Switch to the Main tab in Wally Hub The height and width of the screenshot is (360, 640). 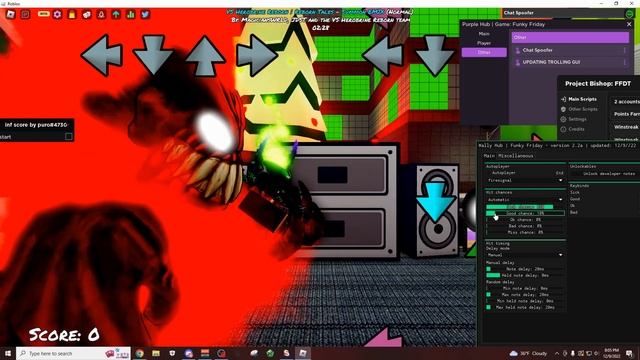(489, 156)
